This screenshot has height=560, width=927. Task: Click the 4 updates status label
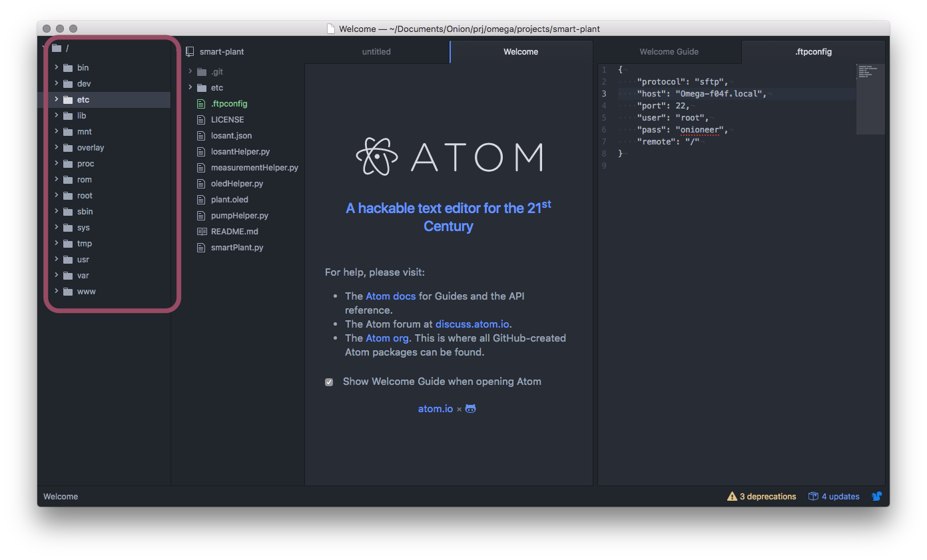point(840,497)
